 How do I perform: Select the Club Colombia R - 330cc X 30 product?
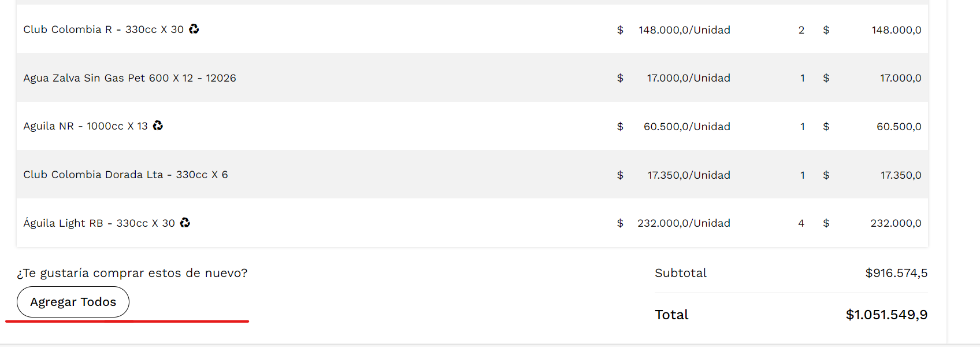[x=103, y=29]
